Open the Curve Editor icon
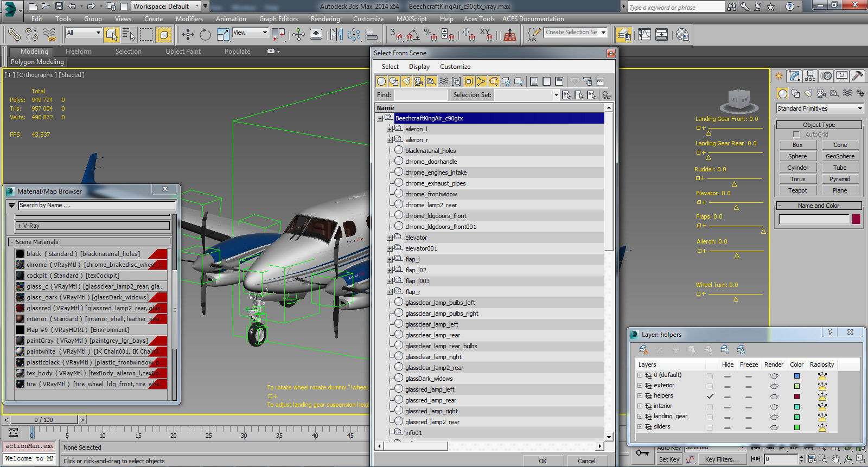Viewport: 868px width, 467px height. tap(644, 35)
